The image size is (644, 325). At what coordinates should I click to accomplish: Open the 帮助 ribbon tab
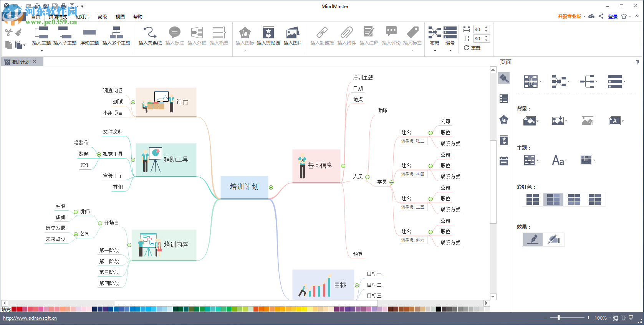tap(138, 17)
